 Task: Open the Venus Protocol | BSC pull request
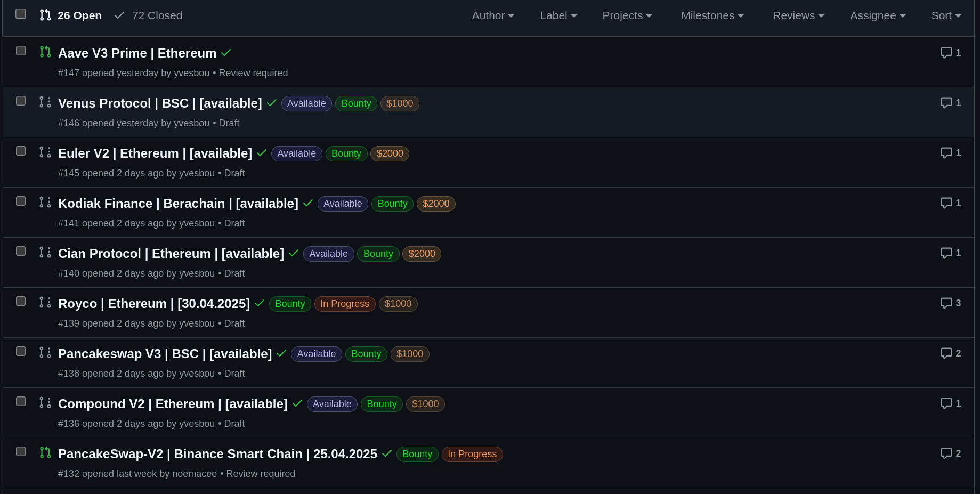coord(160,103)
